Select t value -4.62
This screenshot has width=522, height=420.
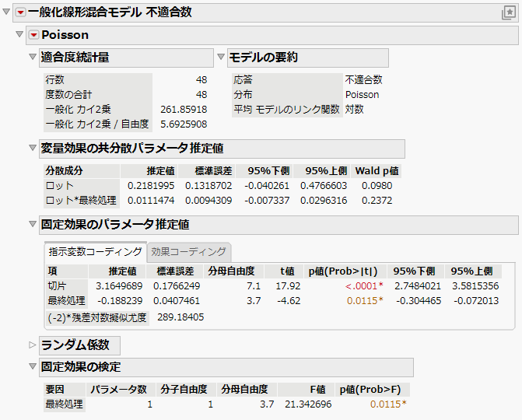pyautogui.click(x=289, y=300)
